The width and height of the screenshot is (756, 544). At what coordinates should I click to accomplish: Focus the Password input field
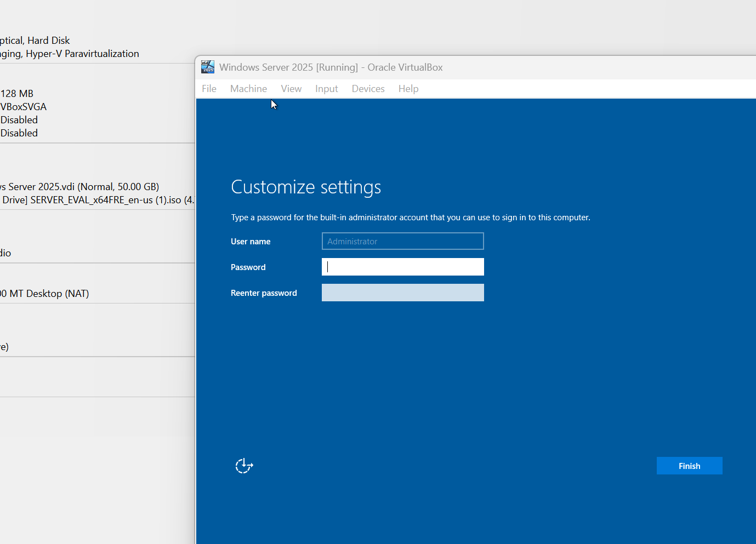point(403,267)
